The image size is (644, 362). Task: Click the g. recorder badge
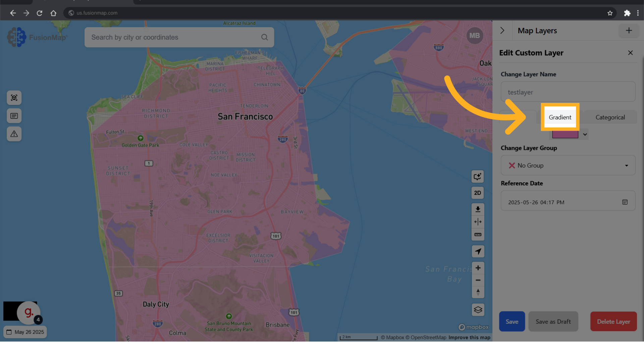click(29, 313)
